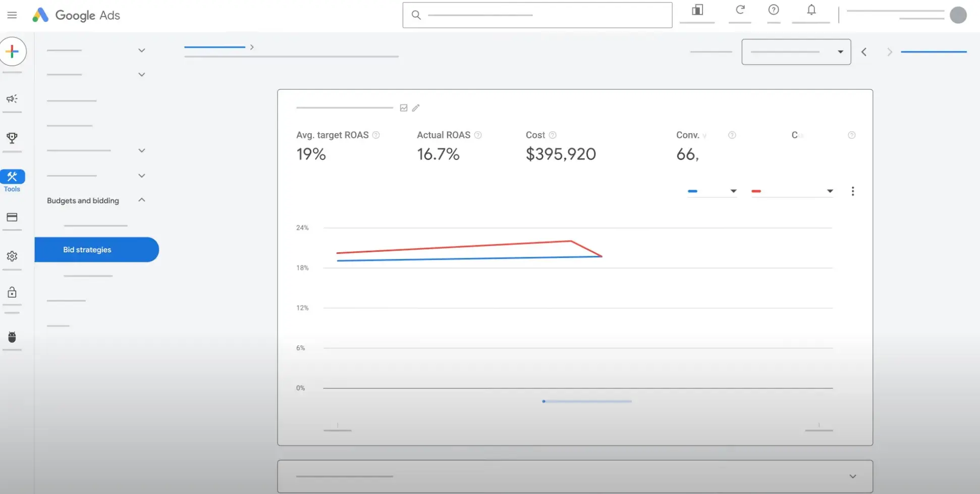
Task: Go to previous date range arrow
Action: (864, 52)
